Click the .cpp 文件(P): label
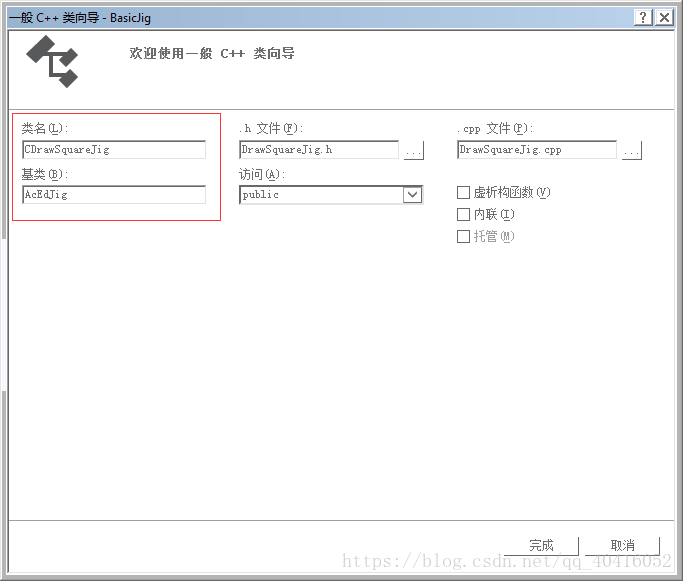Viewport: 683px width, 581px height. [x=495, y=128]
